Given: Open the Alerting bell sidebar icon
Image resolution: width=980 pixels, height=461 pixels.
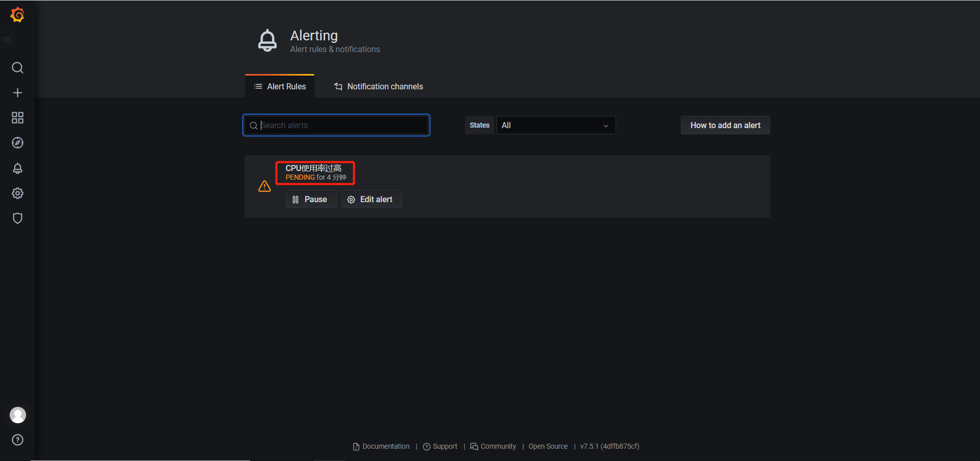Looking at the screenshot, I should (x=17, y=168).
